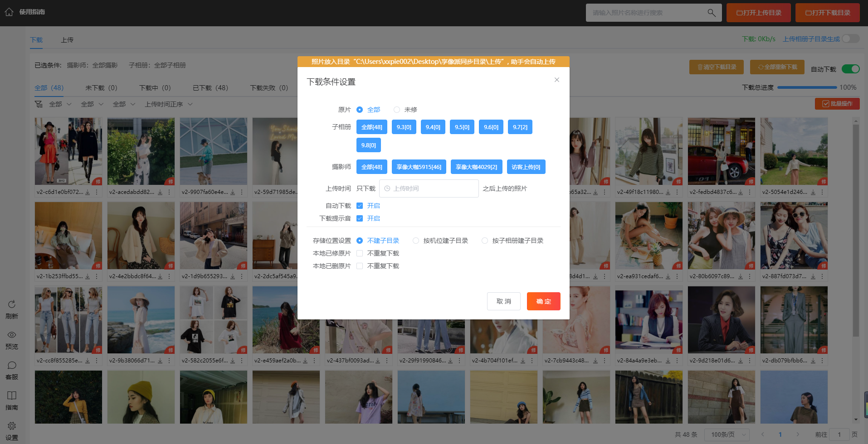The height and width of the screenshot is (444, 868).
Task: Click download icon for v2-acedabdd82
Action: pyautogui.click(x=160, y=192)
